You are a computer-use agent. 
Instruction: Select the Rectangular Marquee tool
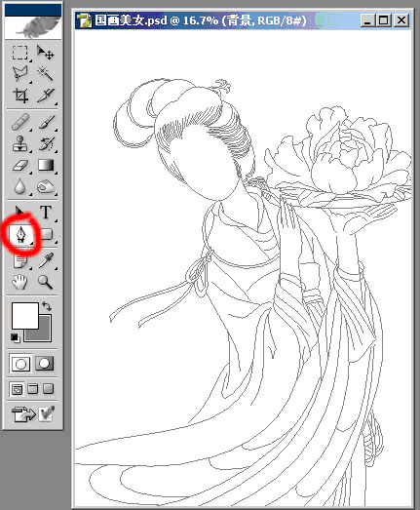[x=19, y=53]
